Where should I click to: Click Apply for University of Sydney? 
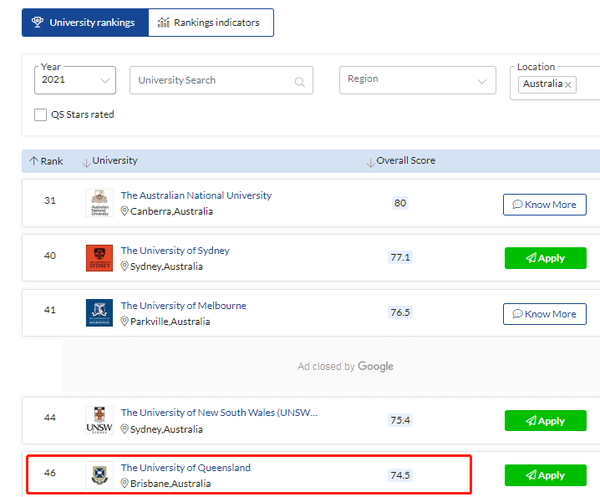545,258
